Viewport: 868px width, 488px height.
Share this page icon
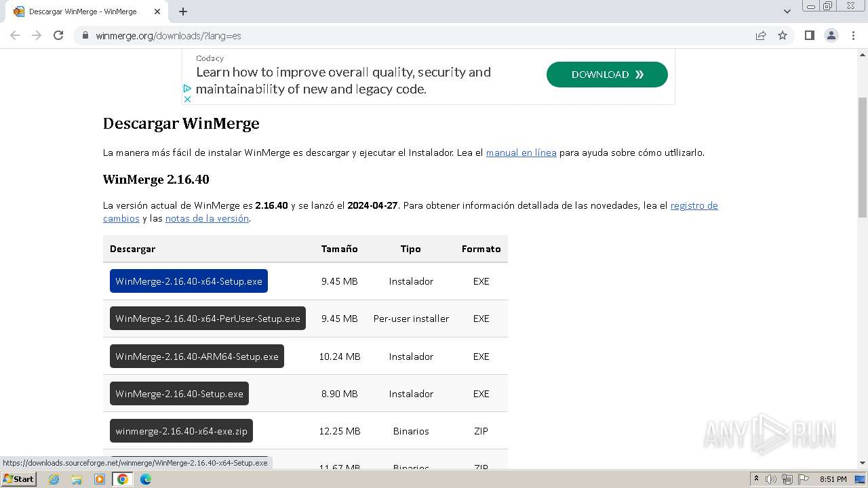(761, 35)
